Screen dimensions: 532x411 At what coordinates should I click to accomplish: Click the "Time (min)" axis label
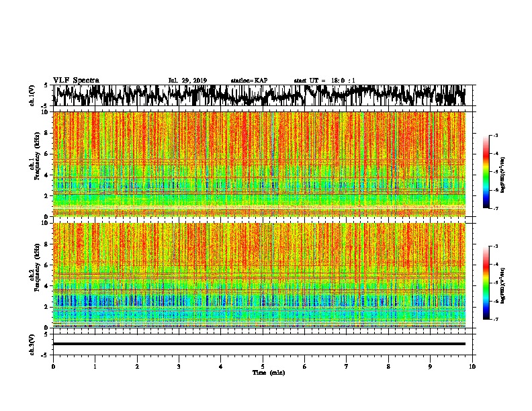(269, 373)
